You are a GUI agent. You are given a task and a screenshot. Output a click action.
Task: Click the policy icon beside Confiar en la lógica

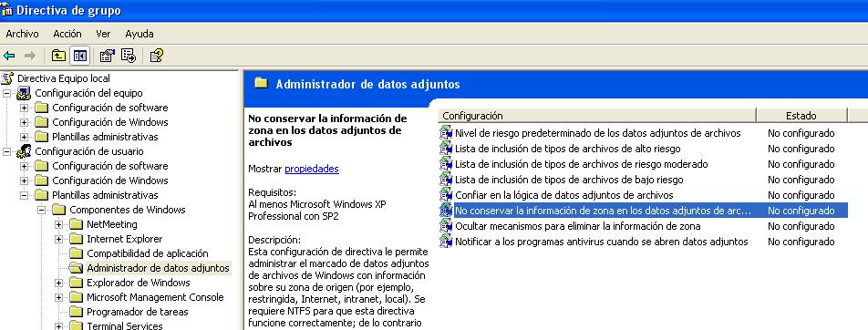click(x=446, y=195)
